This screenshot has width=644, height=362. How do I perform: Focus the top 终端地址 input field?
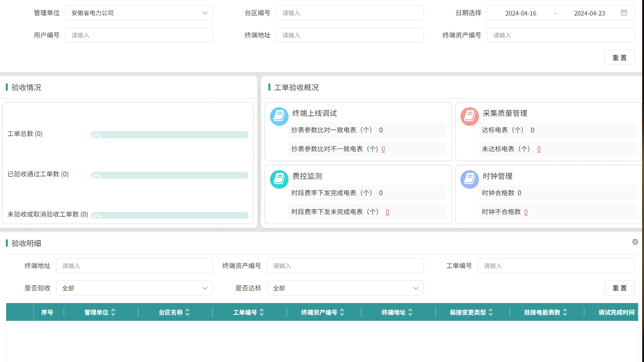350,35
